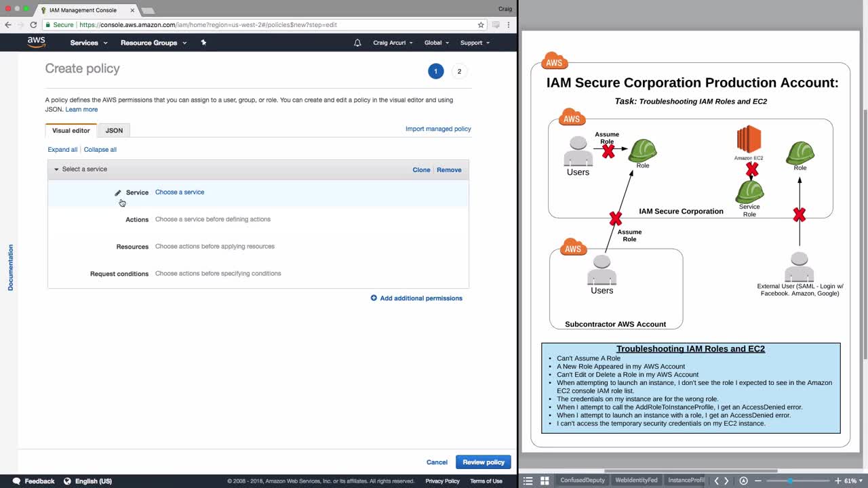Open the pin shortcuts icon in AWS navbar
The image size is (868, 488).
[x=203, y=43]
